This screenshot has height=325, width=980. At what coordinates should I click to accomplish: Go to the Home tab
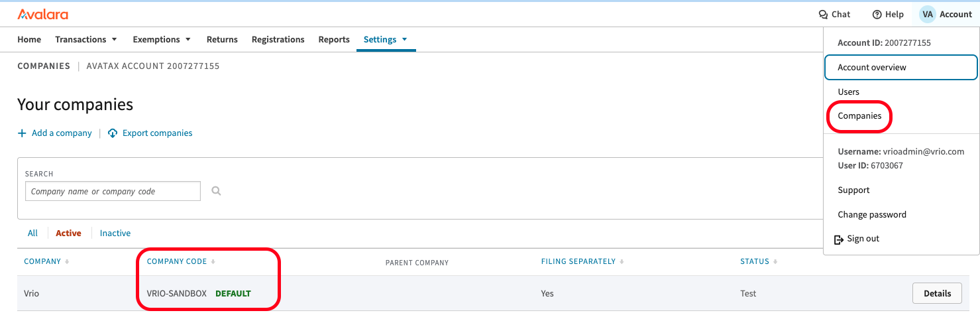click(x=29, y=39)
